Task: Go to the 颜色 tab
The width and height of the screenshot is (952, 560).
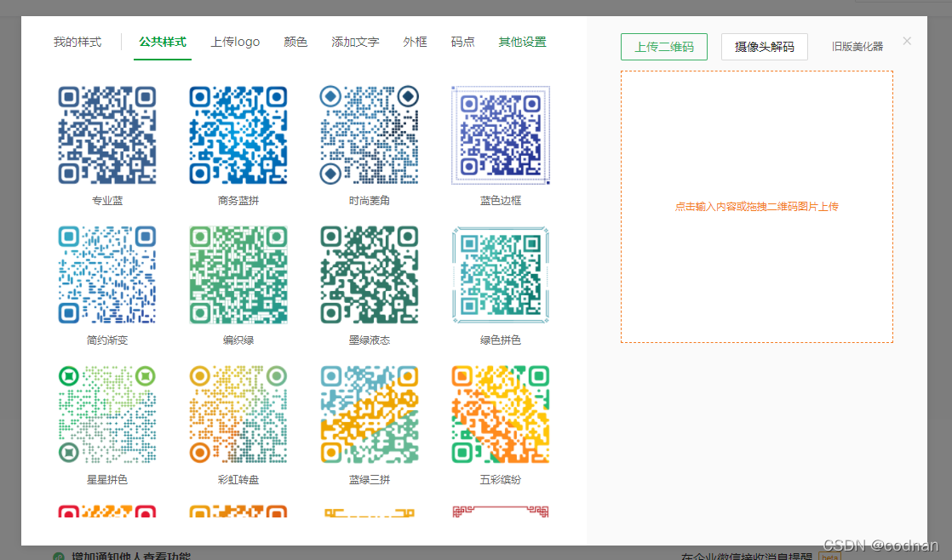Action: pyautogui.click(x=295, y=42)
